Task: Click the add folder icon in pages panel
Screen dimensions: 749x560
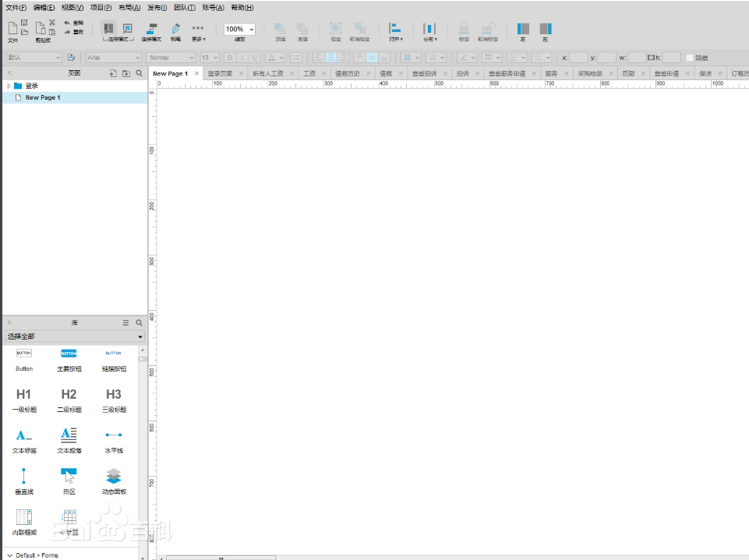Action: (126, 73)
